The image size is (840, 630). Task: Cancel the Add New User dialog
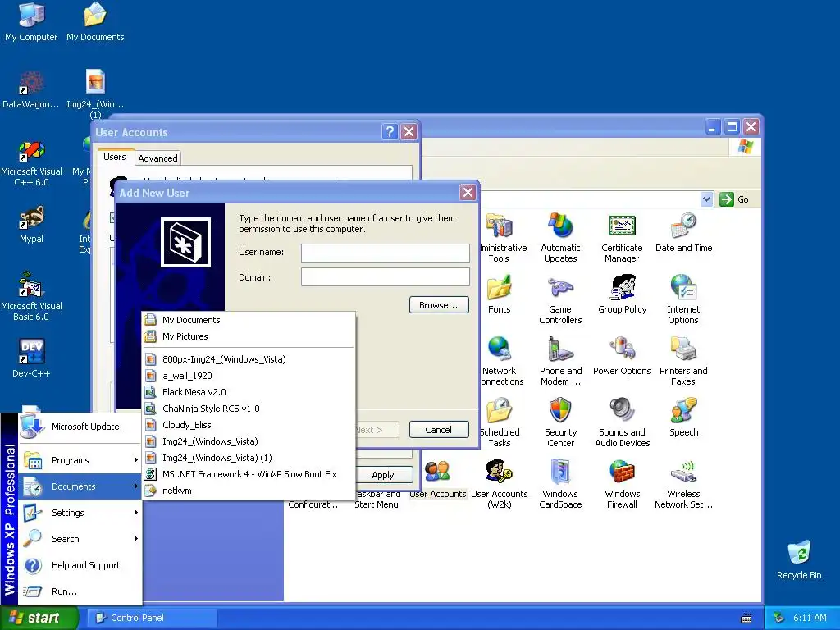(x=439, y=430)
